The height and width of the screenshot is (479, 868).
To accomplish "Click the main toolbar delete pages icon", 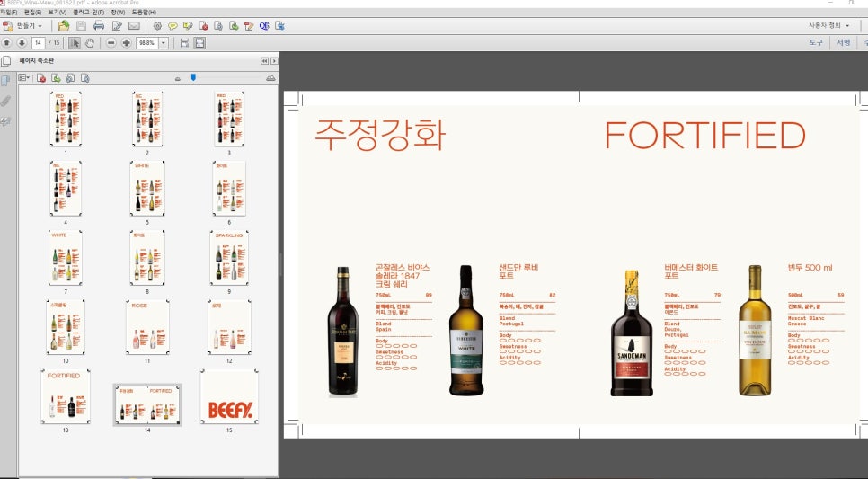I will coord(203,26).
